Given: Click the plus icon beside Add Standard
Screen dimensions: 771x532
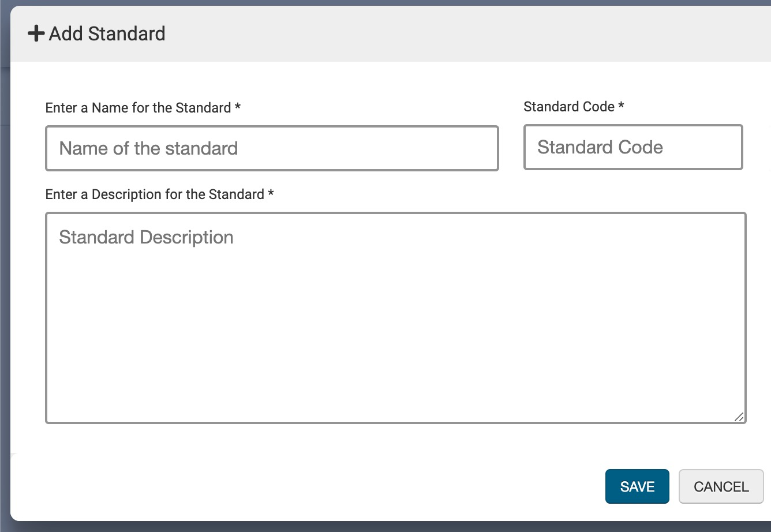Looking at the screenshot, I should coord(36,33).
